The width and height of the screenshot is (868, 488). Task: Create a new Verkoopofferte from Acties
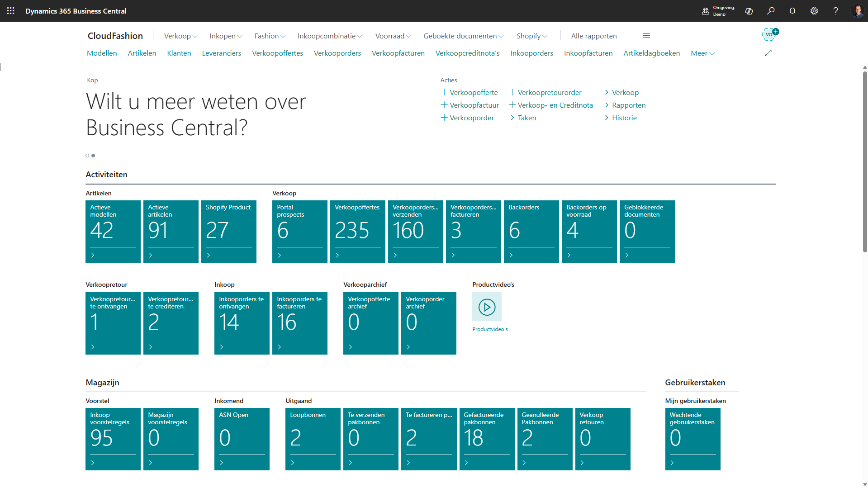(x=470, y=92)
